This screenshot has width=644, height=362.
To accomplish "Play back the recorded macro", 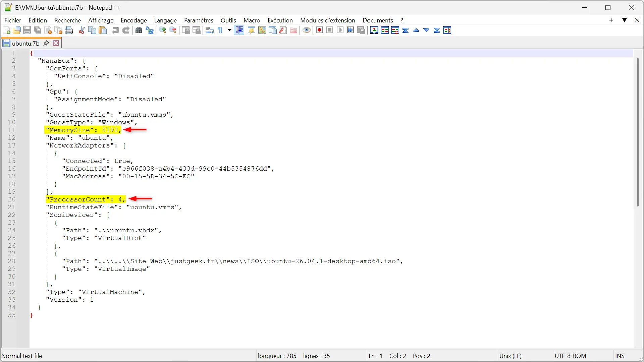I will click(x=340, y=31).
